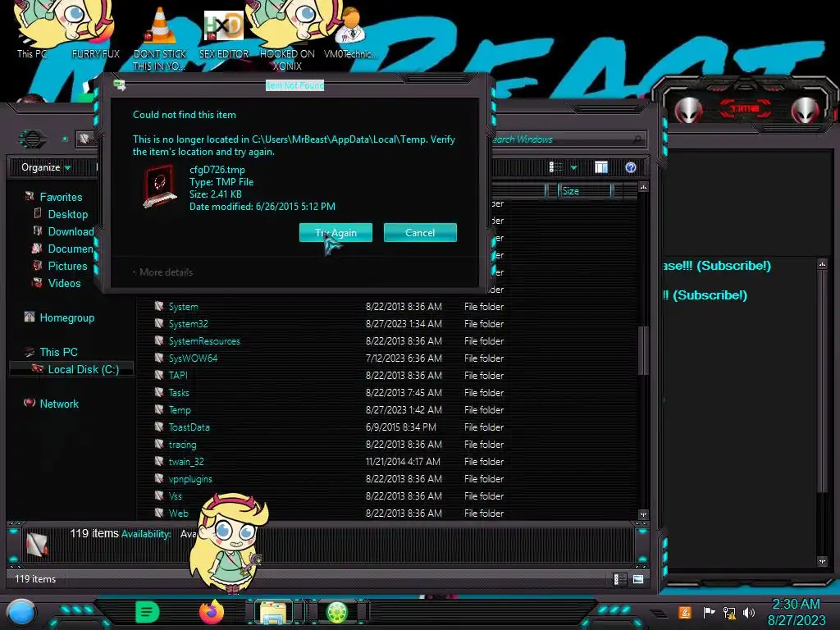Click the Network sidebar icon

point(30,403)
